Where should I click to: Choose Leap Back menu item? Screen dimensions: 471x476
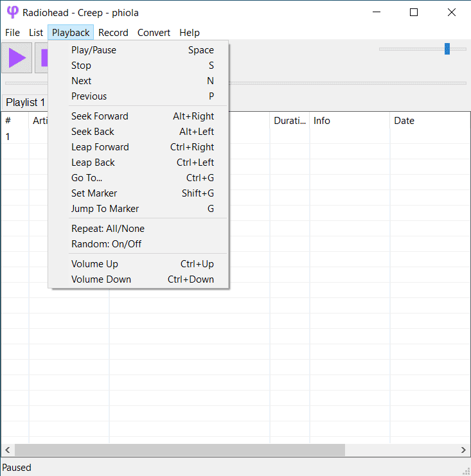point(139,163)
